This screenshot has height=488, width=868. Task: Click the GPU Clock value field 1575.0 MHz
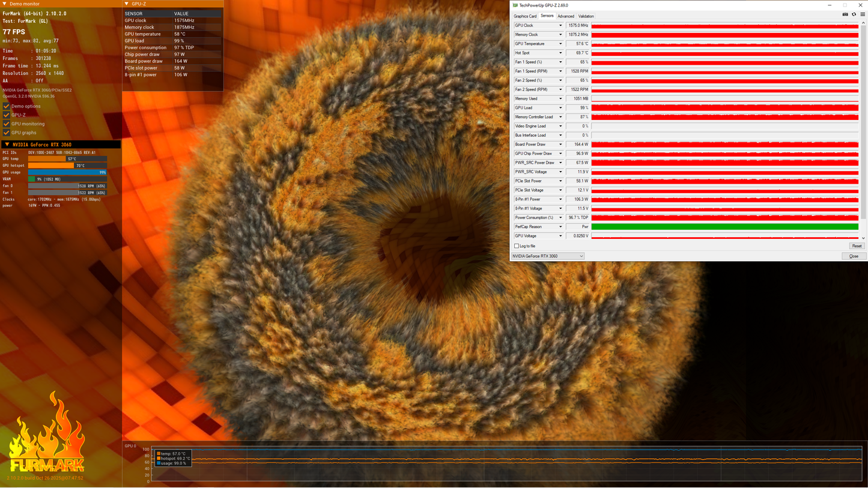pyautogui.click(x=577, y=26)
